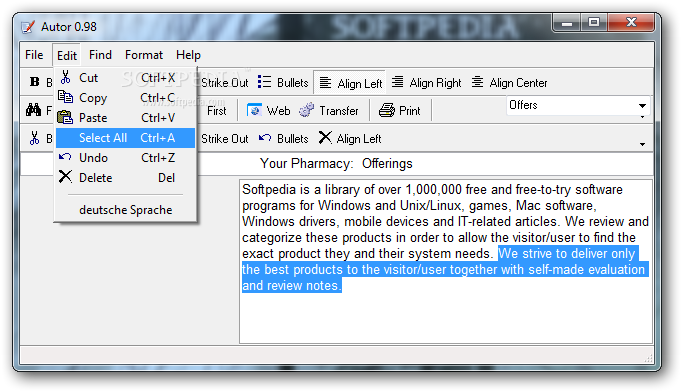
Task: Apply Align Center from the toolbar
Action: click(x=509, y=82)
